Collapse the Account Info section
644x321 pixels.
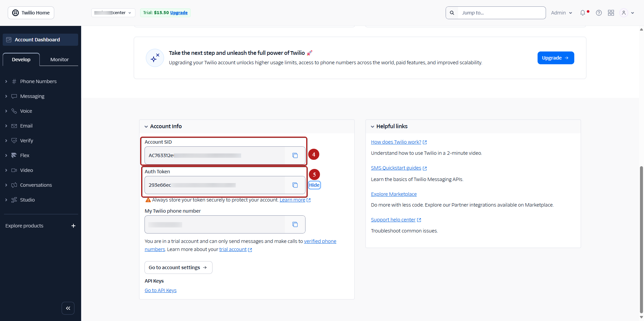point(146,127)
